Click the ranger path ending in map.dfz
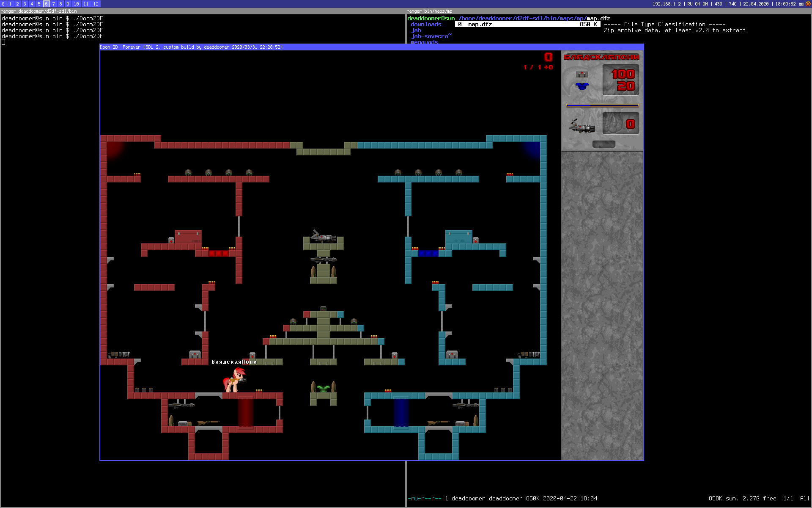 coord(535,19)
